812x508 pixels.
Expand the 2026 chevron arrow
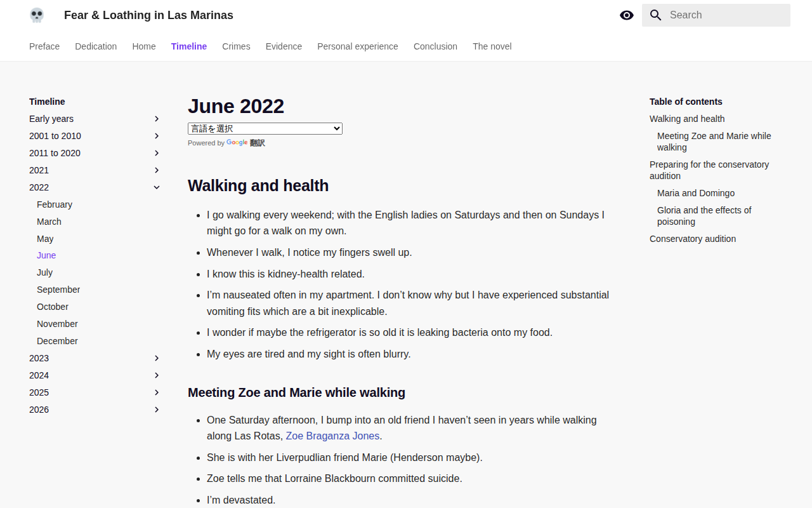157,410
